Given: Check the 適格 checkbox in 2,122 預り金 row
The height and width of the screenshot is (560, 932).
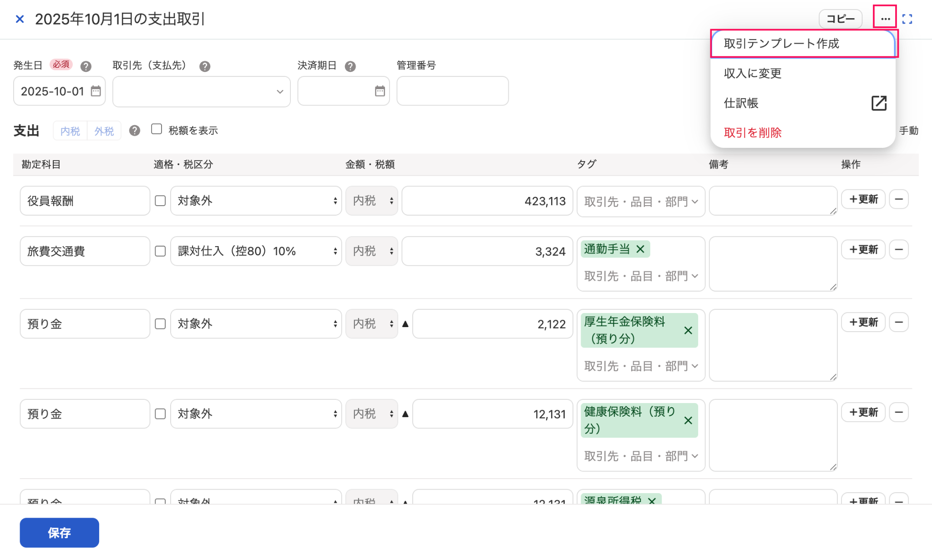Looking at the screenshot, I should [160, 324].
